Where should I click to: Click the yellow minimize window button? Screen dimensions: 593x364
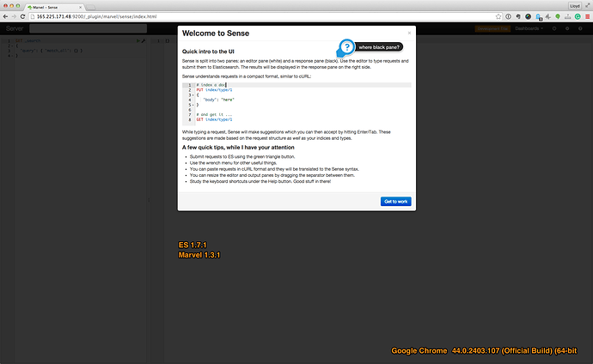click(x=11, y=6)
